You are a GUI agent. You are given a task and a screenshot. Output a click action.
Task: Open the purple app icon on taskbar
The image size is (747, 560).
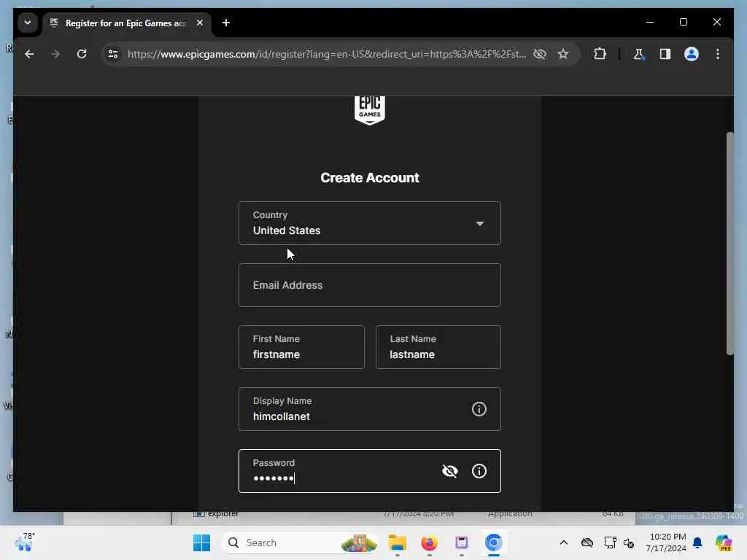(461, 542)
